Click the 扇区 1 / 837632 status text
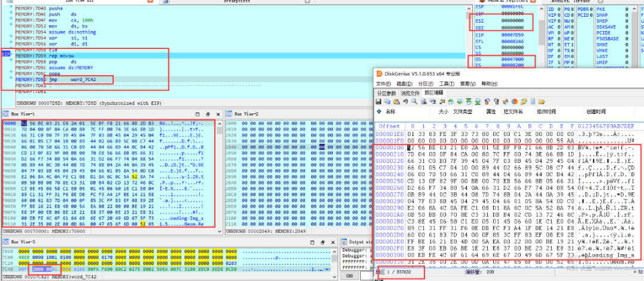This screenshot has height=281, width=644. click(397, 272)
